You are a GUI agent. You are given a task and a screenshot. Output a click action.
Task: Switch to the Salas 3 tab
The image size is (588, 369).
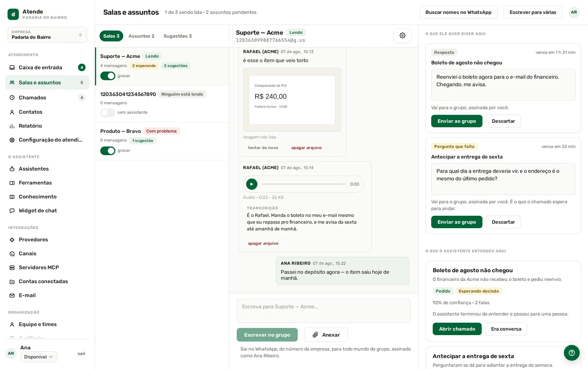coord(111,36)
